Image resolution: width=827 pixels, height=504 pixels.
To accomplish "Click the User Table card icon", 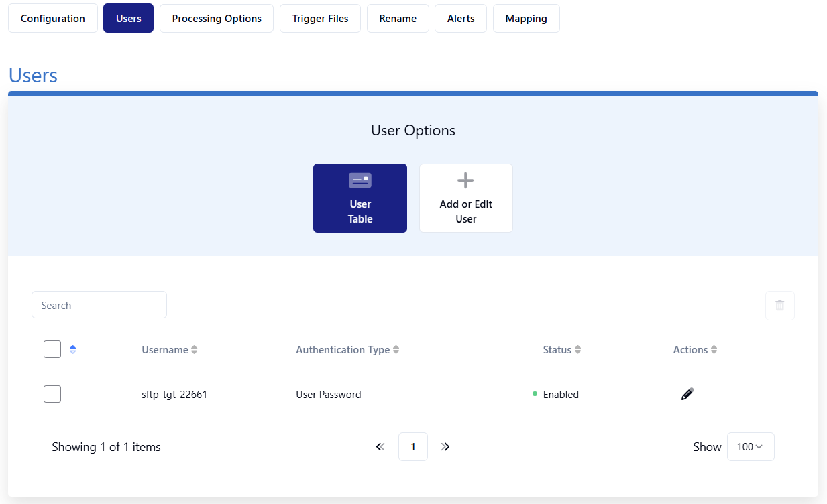I will coord(360,180).
